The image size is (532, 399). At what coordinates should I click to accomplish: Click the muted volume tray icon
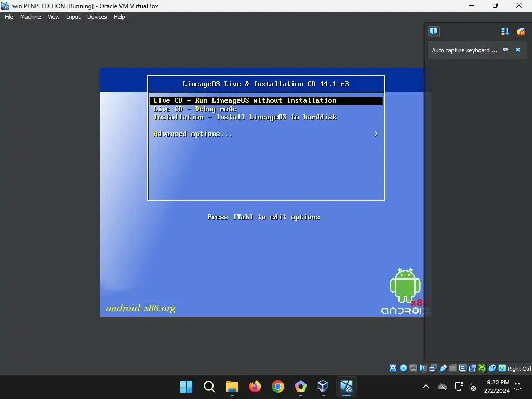pyautogui.click(x=472, y=387)
